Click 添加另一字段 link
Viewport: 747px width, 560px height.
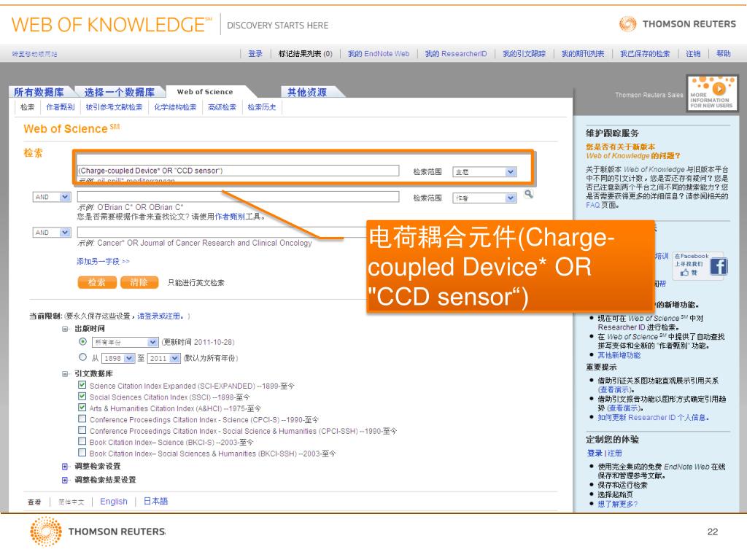point(103,261)
